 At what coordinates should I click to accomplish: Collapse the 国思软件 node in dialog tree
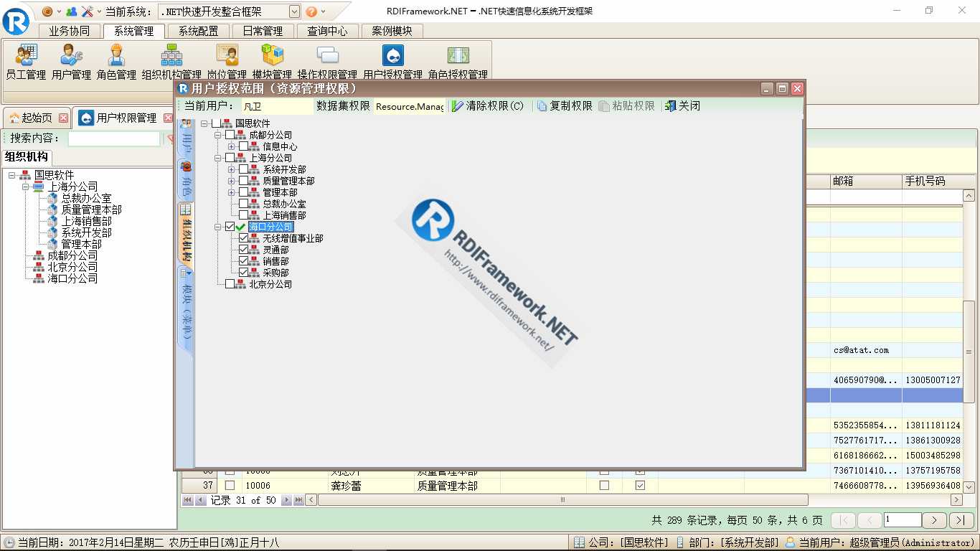(x=204, y=123)
